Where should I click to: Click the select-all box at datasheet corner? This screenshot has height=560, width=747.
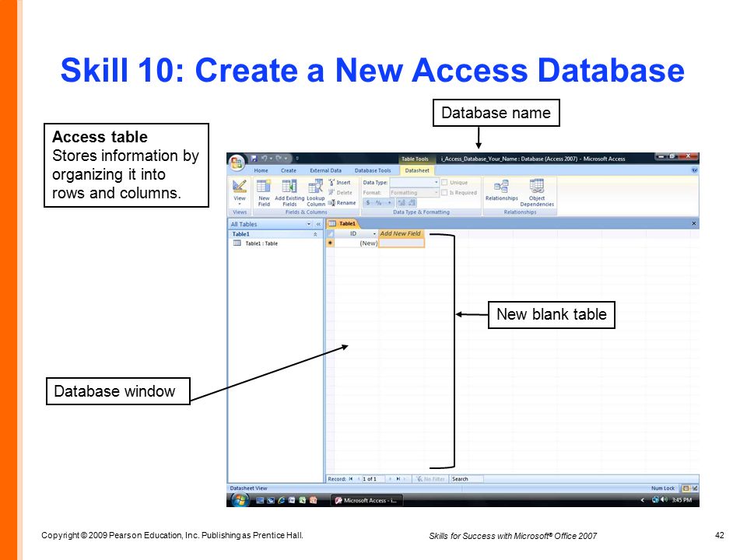point(330,234)
